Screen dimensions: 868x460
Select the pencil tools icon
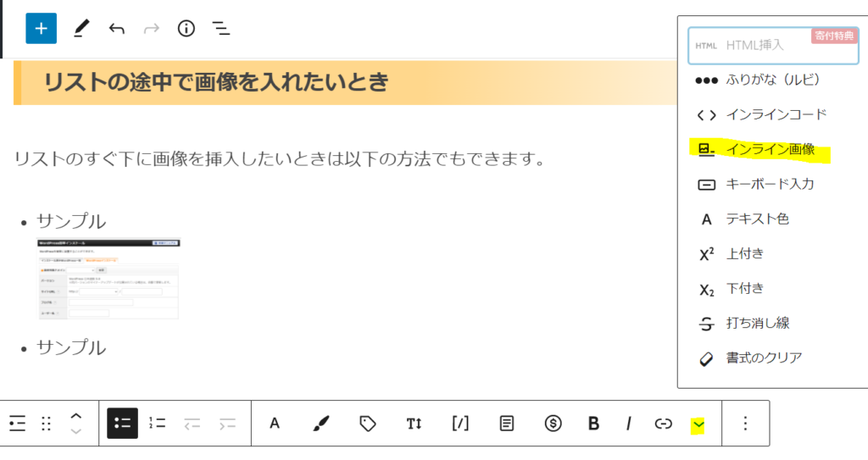[x=81, y=29]
